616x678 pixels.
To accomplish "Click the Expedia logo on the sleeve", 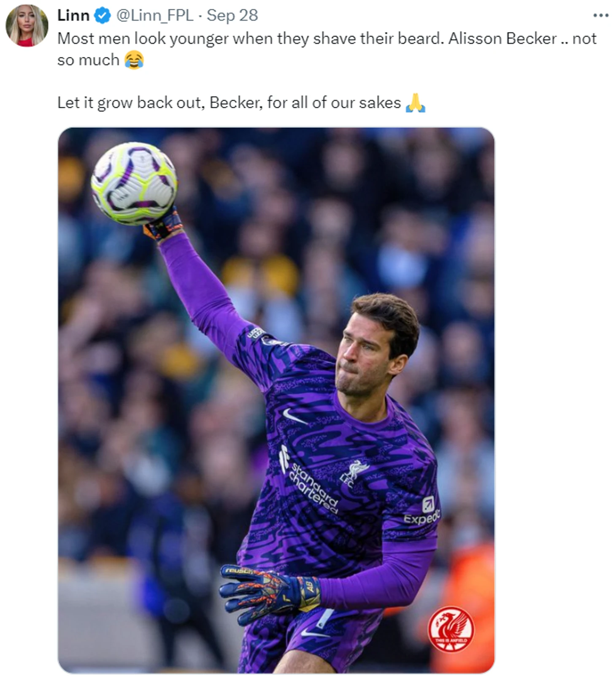I will point(421,511).
